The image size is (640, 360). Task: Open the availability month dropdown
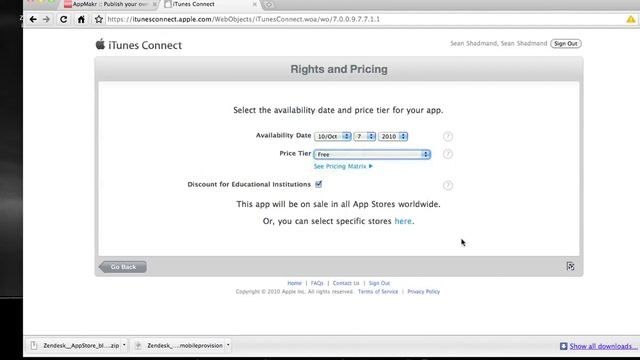(333, 136)
